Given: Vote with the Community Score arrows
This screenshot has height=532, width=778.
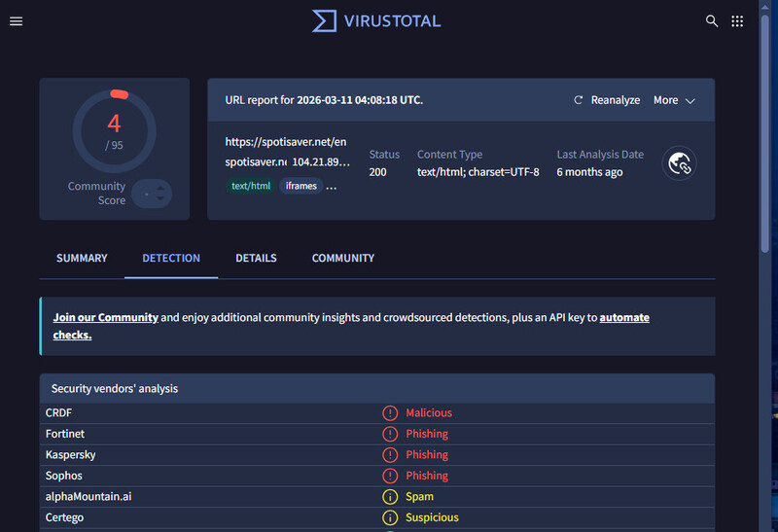Looking at the screenshot, I should click(160, 194).
